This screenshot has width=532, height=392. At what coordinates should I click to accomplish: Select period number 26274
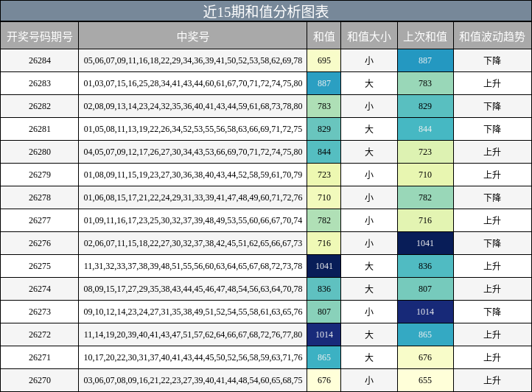tap(40, 289)
